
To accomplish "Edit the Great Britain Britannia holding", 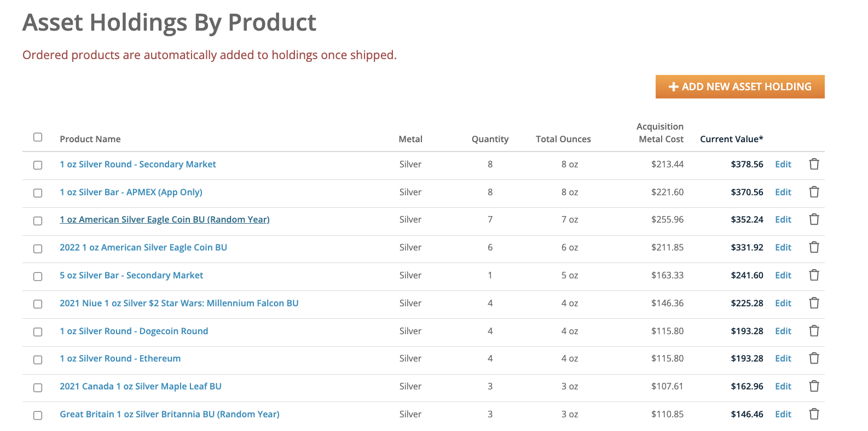I will (x=783, y=414).
